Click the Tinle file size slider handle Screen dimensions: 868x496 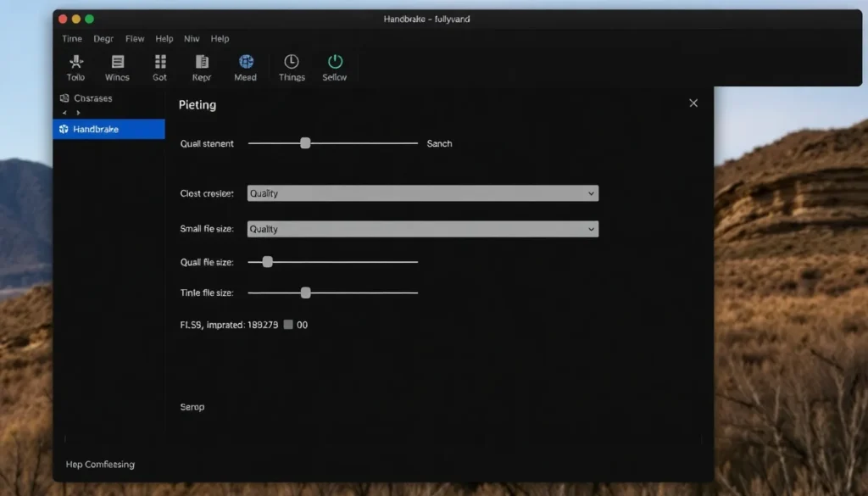[x=306, y=293]
